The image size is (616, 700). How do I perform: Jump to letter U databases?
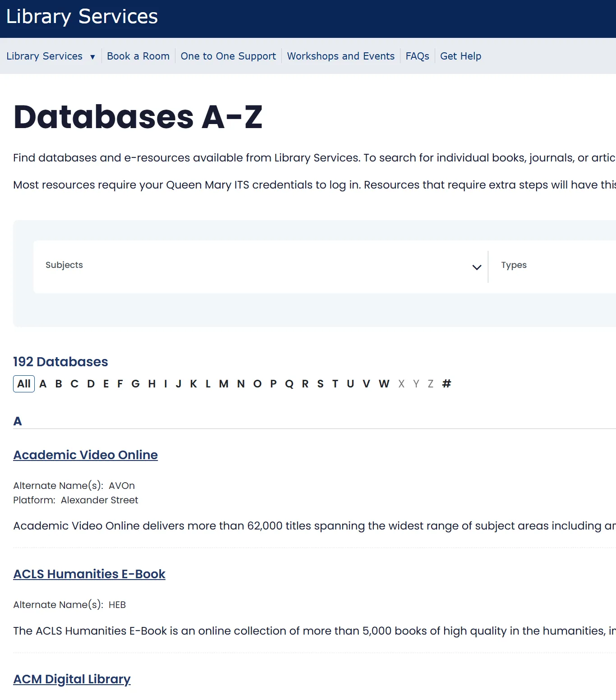(x=350, y=384)
